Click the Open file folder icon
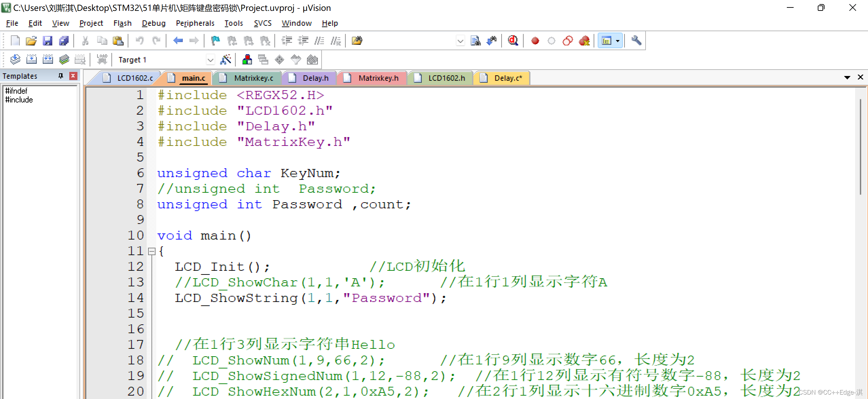This screenshot has width=868, height=399. pos(31,41)
